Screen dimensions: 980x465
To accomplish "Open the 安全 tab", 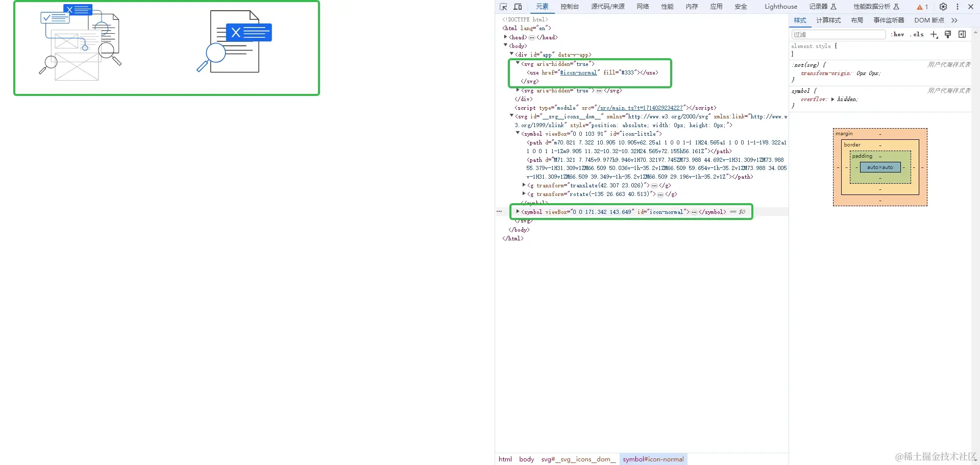I will coord(741,7).
